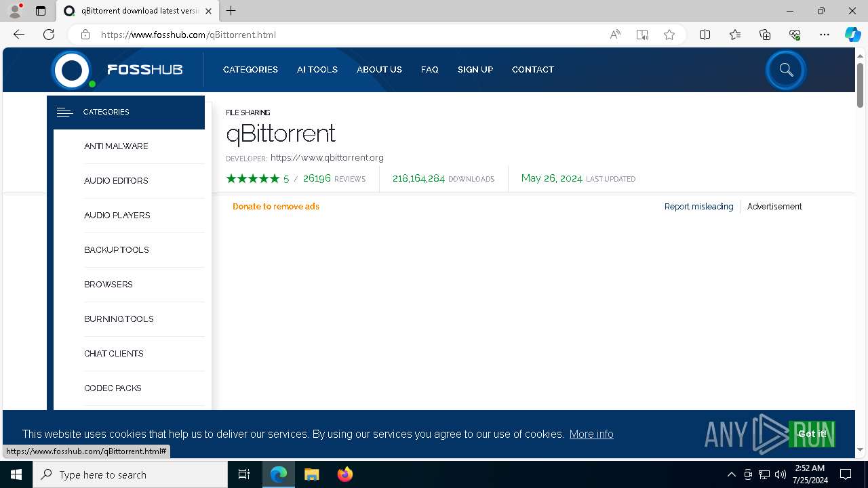Open Task View on taskbar
Image resolution: width=868 pixels, height=488 pixels.
[x=244, y=474]
